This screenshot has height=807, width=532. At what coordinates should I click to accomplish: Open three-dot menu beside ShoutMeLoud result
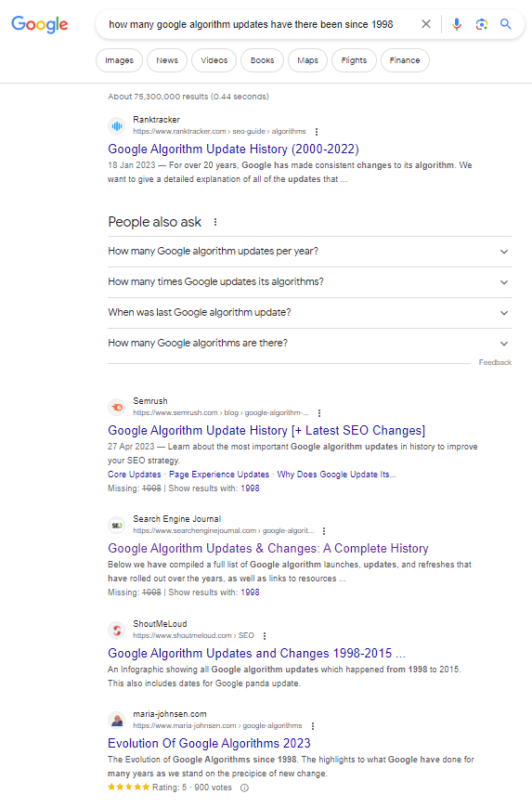[265, 635]
